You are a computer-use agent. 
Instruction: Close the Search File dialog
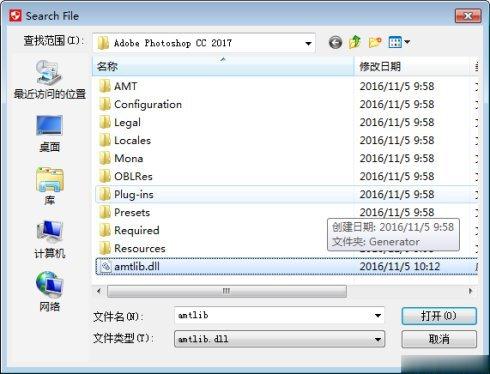coord(468,15)
